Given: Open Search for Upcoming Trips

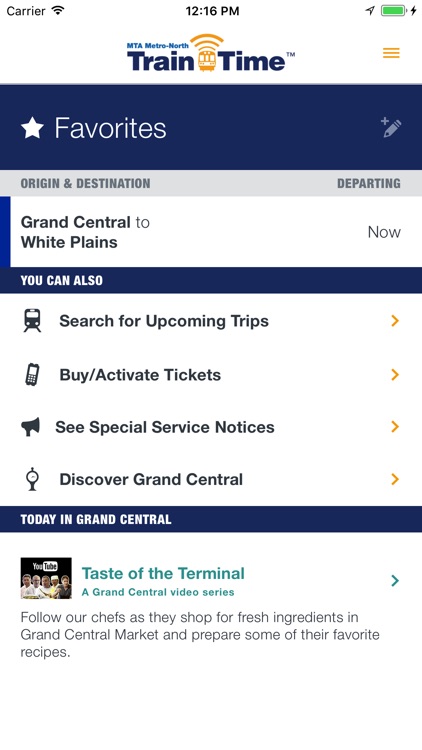Looking at the screenshot, I should 211,320.
